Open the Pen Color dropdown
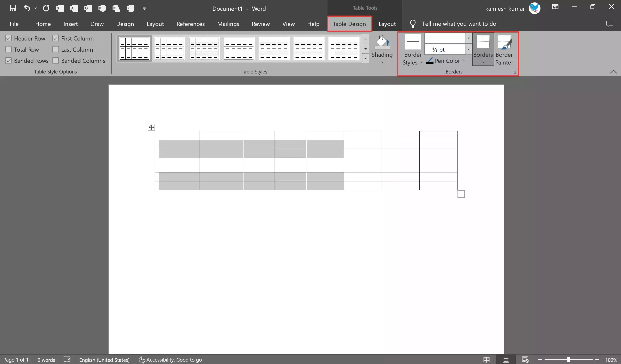 coord(464,61)
